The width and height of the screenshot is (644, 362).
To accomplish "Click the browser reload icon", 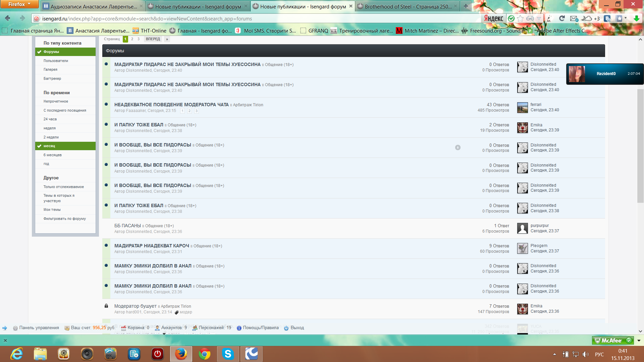I will (562, 18).
